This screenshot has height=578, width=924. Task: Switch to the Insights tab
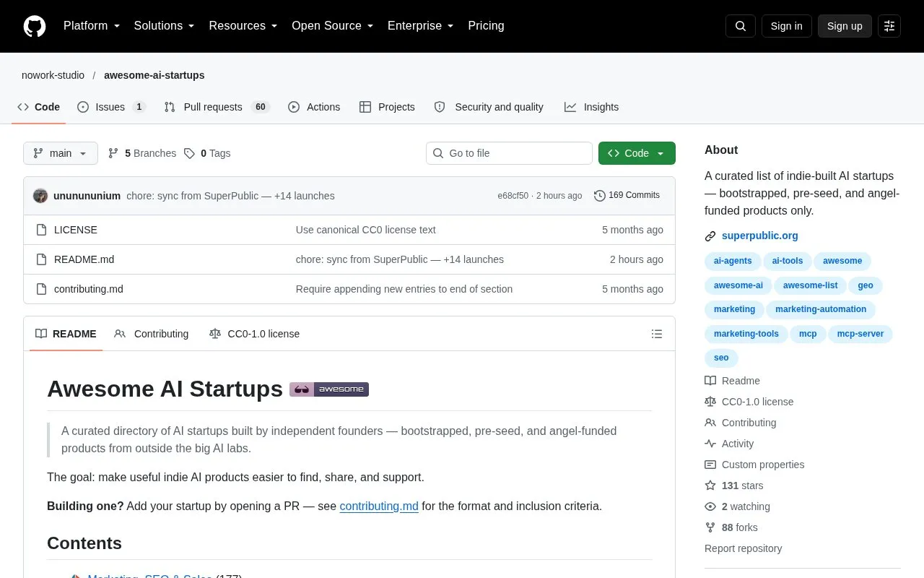(x=592, y=107)
